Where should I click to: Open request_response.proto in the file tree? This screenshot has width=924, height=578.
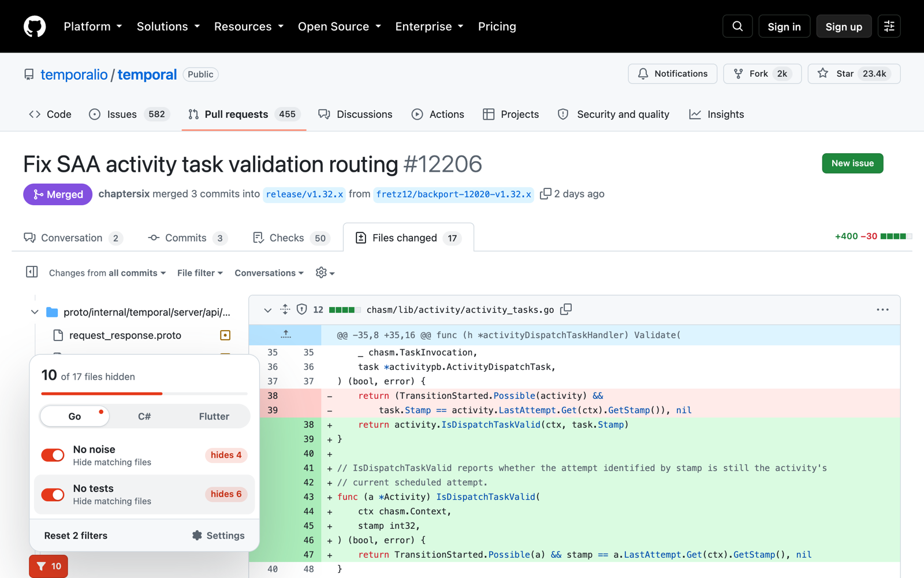[125, 335]
